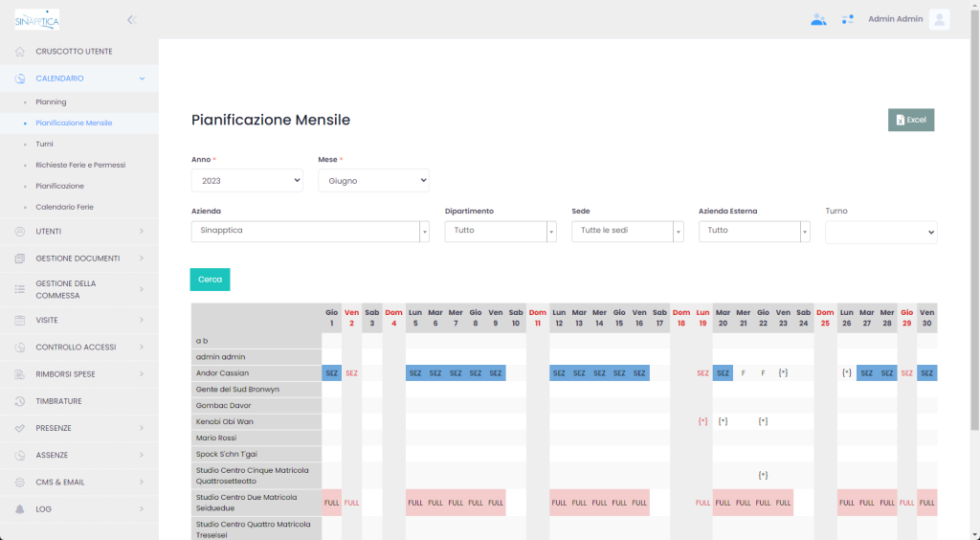Image resolution: width=980 pixels, height=540 pixels.
Task: Click the Log bell icon
Action: pos(20,509)
